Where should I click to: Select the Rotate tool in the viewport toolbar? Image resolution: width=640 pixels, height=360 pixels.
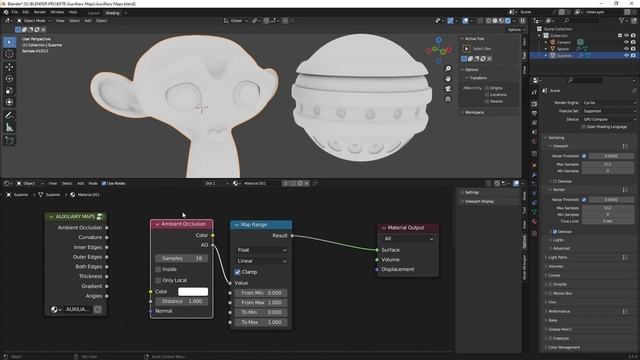pos(9,78)
